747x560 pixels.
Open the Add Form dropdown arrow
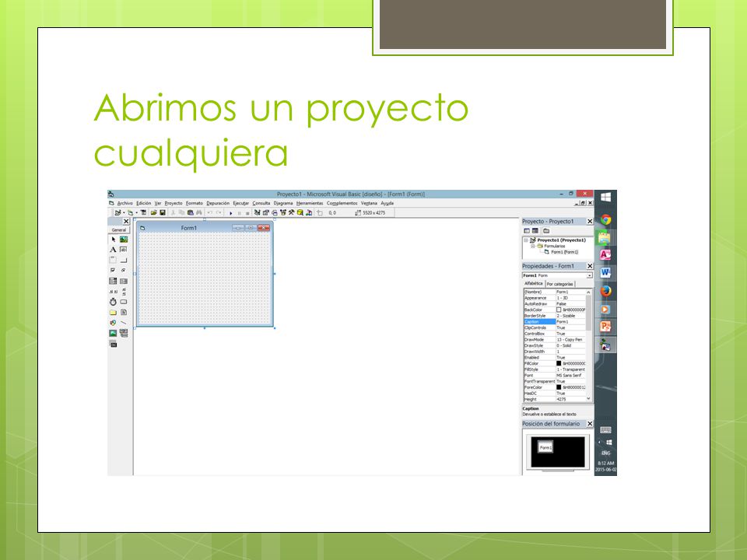(136, 213)
